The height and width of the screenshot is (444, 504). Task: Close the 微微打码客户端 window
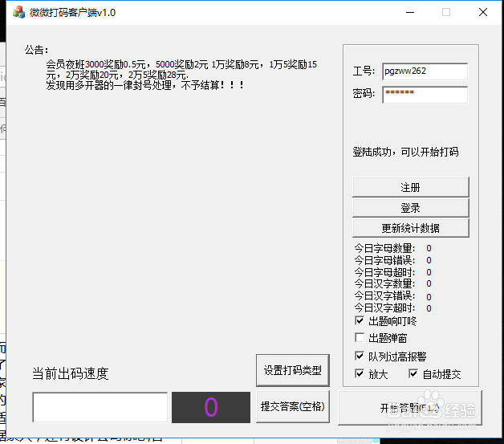coord(483,13)
